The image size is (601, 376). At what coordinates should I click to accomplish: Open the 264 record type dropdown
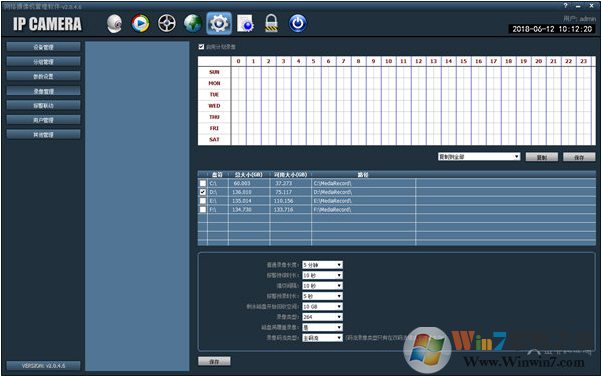click(x=322, y=317)
